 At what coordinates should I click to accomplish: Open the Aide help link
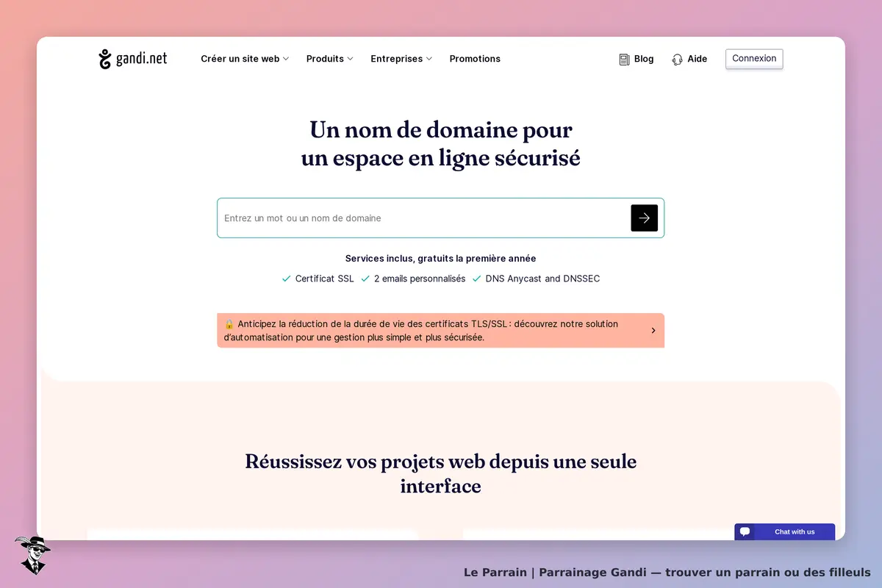click(689, 59)
